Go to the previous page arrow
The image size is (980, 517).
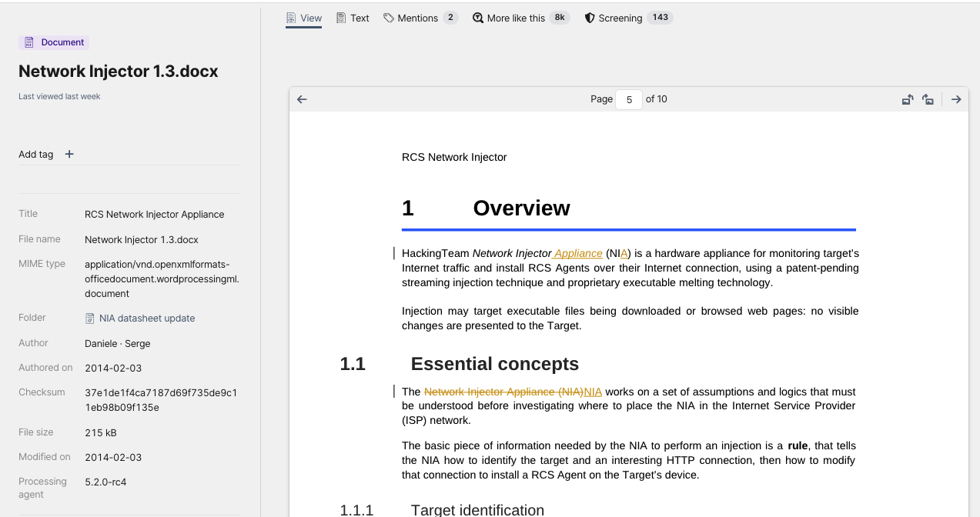pyautogui.click(x=302, y=99)
